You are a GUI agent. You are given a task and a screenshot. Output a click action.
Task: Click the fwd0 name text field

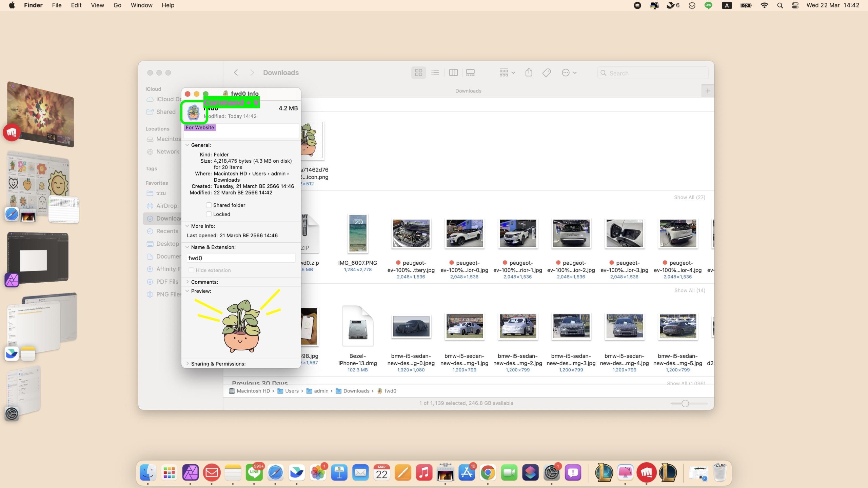tap(241, 258)
